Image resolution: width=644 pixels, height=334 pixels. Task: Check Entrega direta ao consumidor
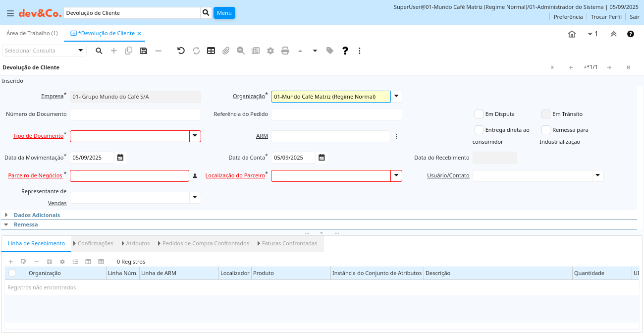479,130
